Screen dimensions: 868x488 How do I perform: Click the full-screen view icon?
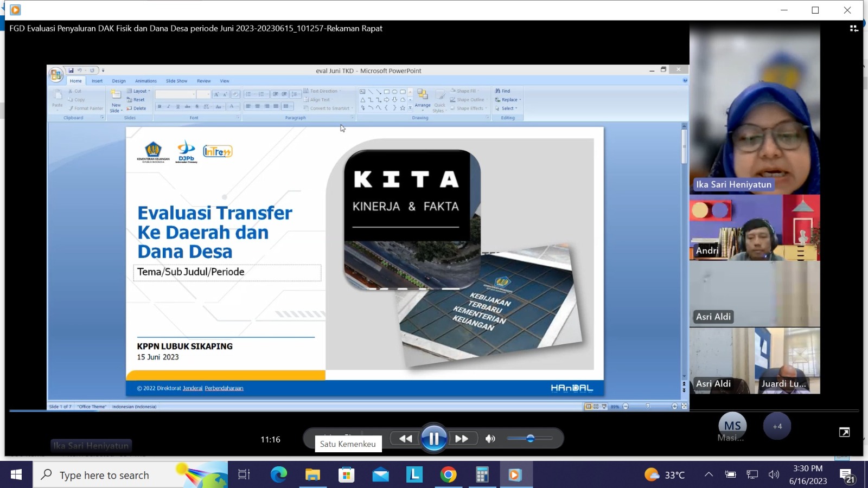tap(844, 432)
